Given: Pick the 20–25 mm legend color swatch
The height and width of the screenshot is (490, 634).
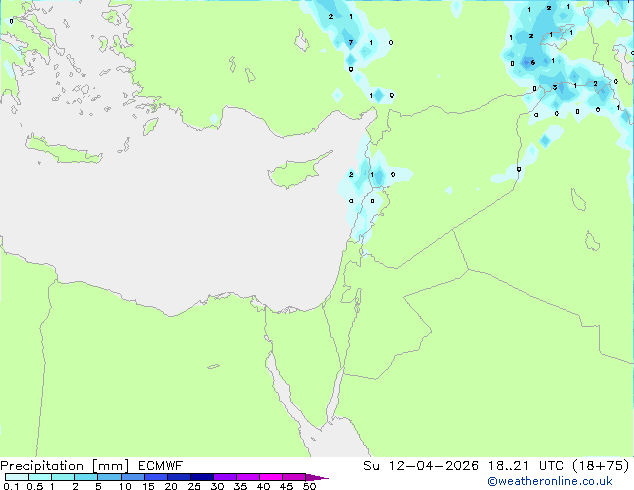Looking at the screenshot, I should [x=179, y=477].
